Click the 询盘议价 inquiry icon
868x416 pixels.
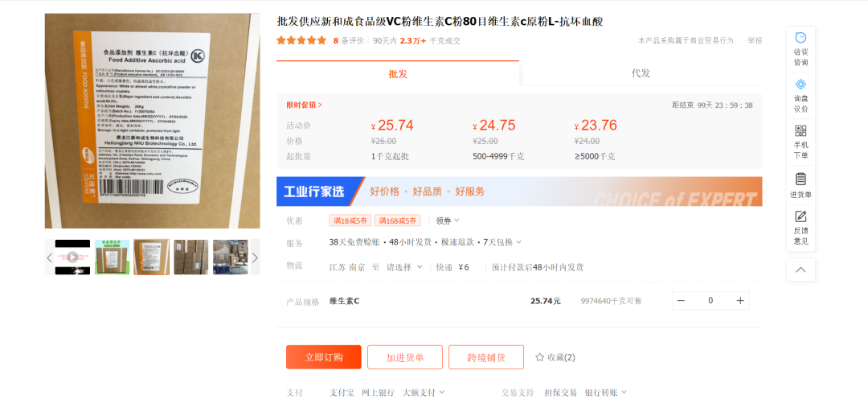tap(800, 84)
